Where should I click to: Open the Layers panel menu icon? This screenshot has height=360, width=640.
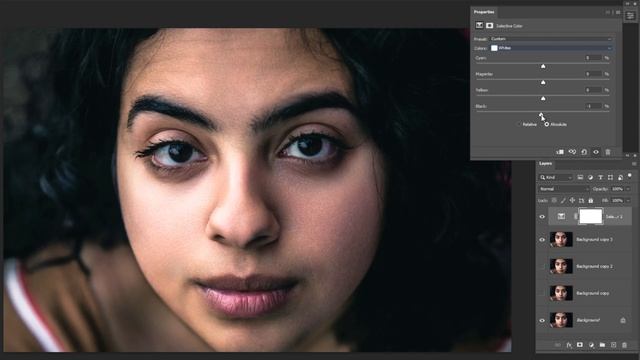pyautogui.click(x=634, y=164)
